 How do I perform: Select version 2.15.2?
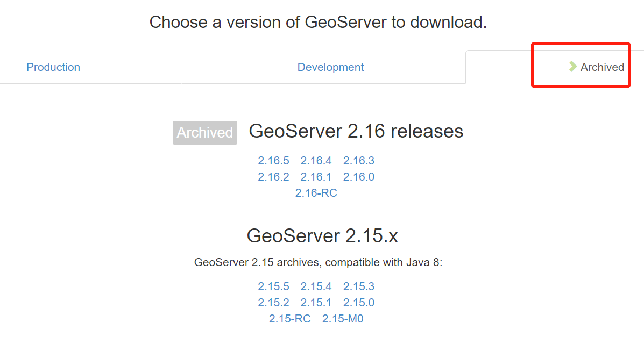[x=273, y=303]
